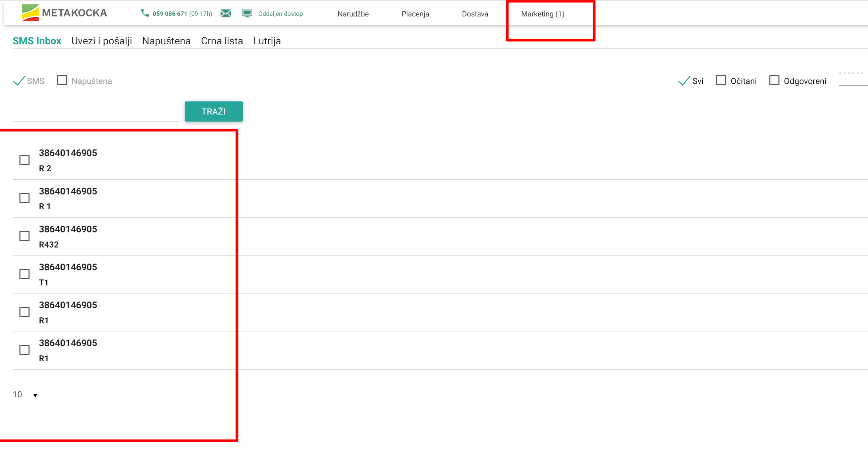Viewport: 868px width, 452px height.
Task: Click the remote access monitor icon
Action: [x=247, y=13]
